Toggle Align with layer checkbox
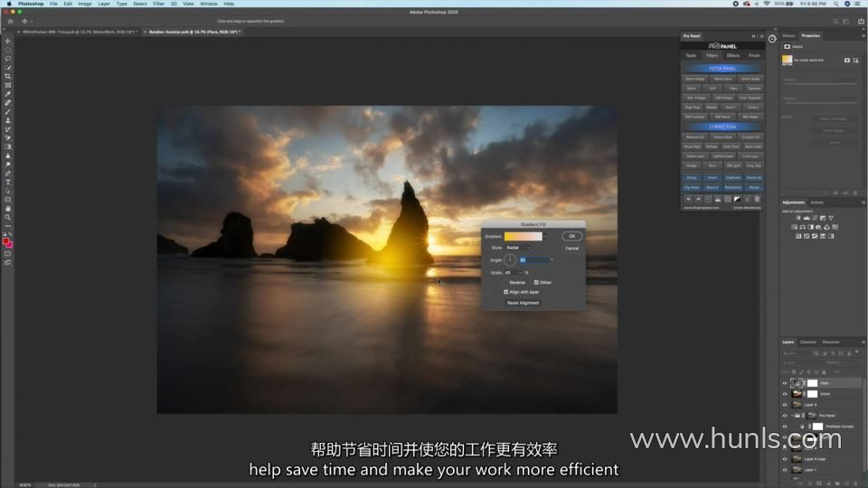The image size is (868, 488). pyautogui.click(x=506, y=292)
